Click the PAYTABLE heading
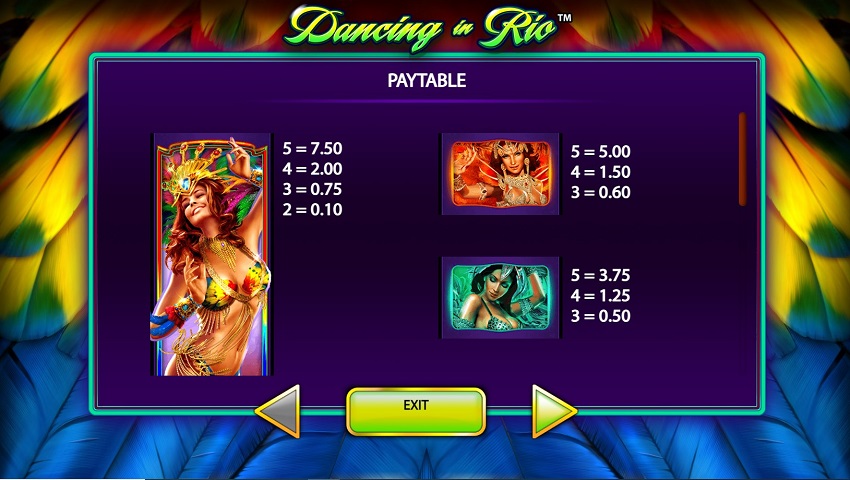The width and height of the screenshot is (850, 480). 427,80
